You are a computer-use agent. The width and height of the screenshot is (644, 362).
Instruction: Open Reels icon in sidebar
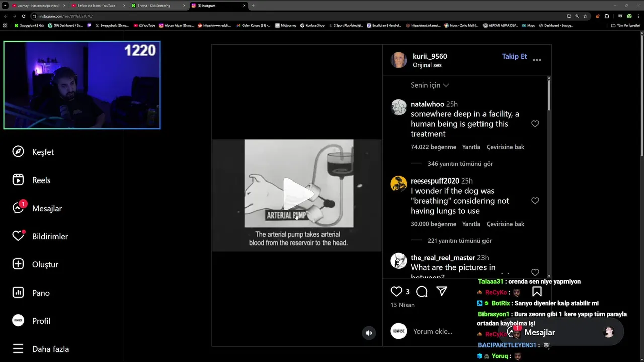[18, 180]
